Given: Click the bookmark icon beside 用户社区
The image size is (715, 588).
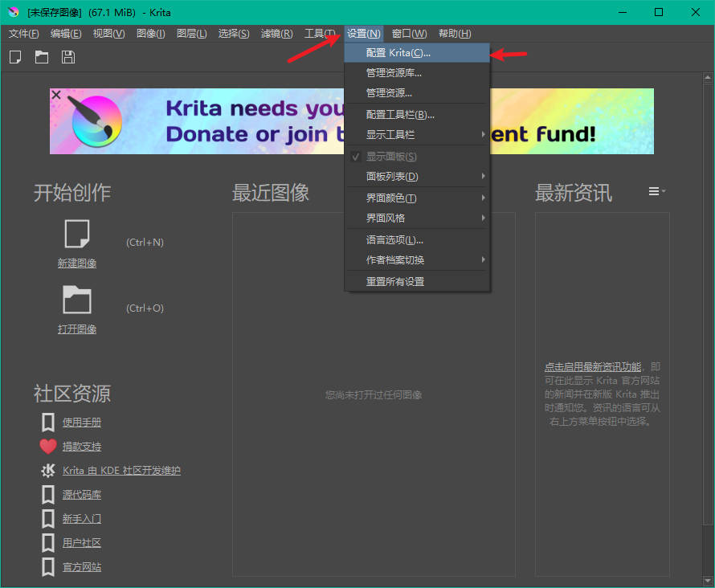Looking at the screenshot, I should tap(48, 543).
